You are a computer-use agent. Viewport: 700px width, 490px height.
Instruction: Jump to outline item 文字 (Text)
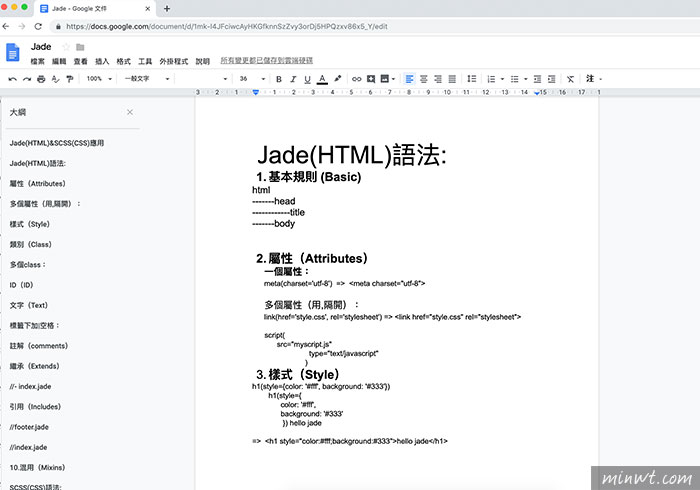pos(29,305)
